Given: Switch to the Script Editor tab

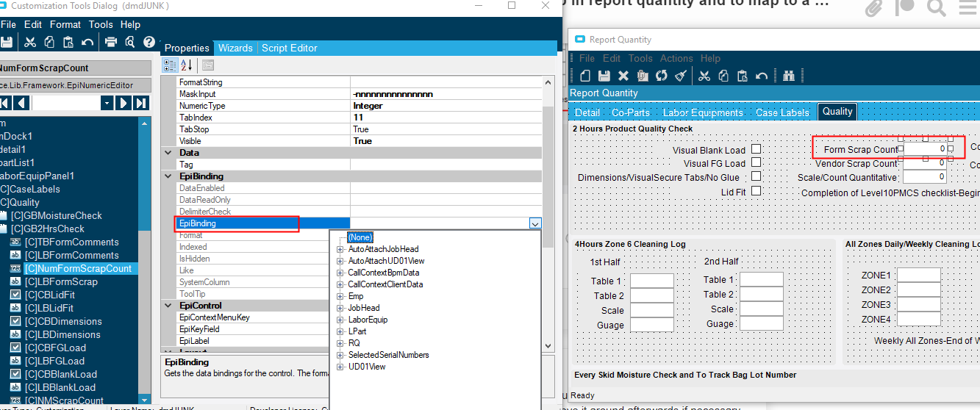Looking at the screenshot, I should pyautogui.click(x=289, y=48).
